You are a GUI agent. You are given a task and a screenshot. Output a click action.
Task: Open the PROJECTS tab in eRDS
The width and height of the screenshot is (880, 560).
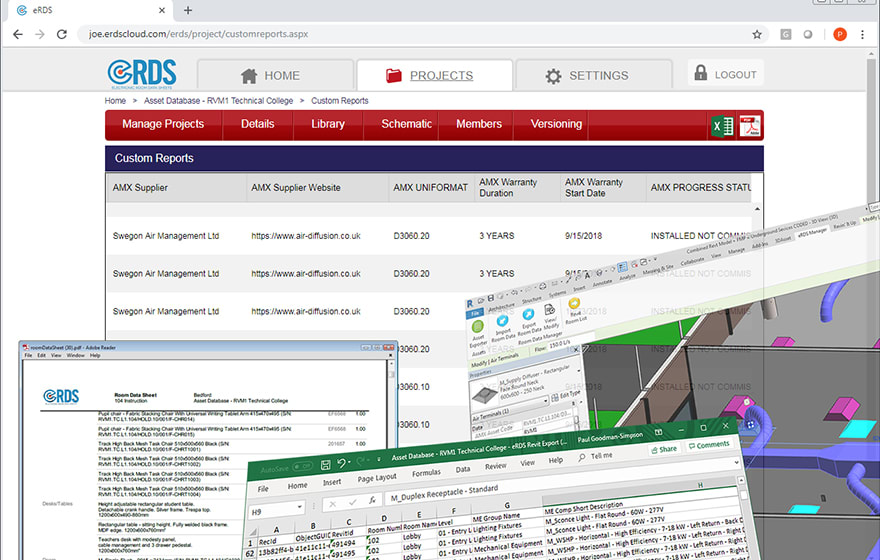pyautogui.click(x=434, y=75)
